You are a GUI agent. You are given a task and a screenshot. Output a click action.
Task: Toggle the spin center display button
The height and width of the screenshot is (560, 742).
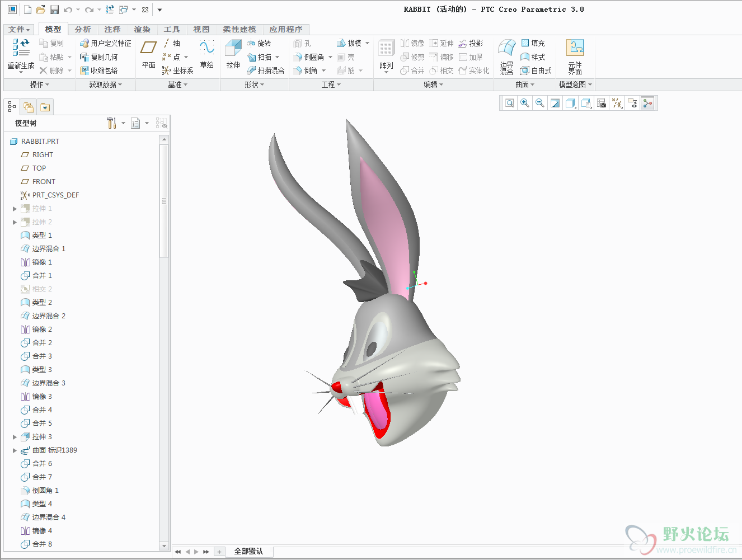[x=647, y=103]
